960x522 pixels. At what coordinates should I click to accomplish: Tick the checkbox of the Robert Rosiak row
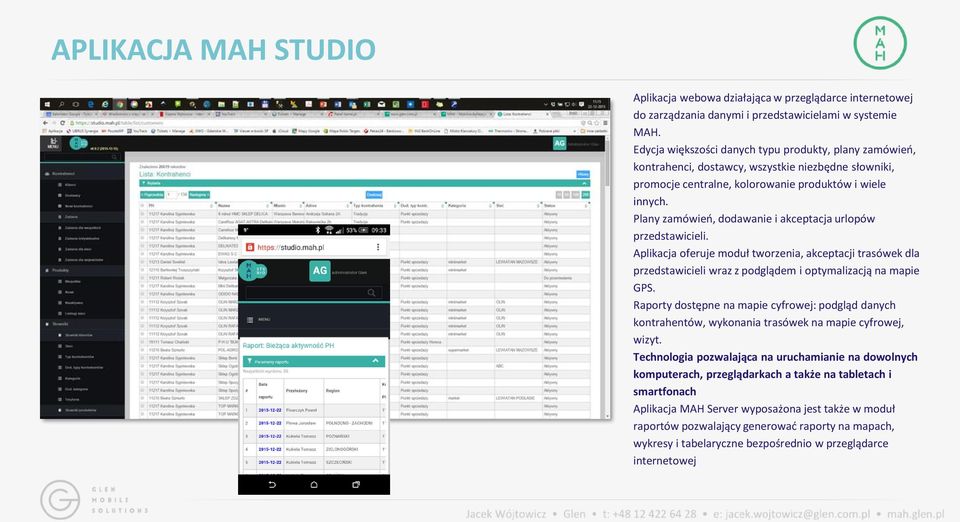click(x=143, y=278)
